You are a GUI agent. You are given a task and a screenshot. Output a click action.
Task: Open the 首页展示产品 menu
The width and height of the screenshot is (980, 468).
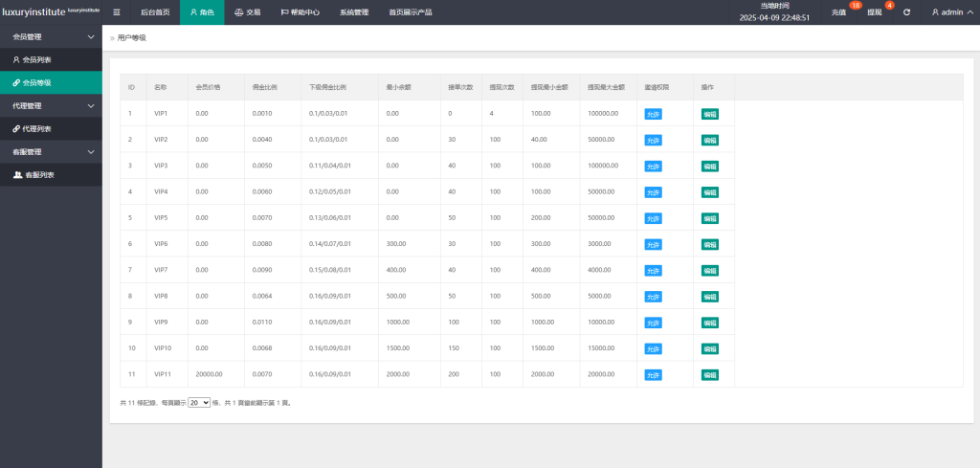(410, 12)
